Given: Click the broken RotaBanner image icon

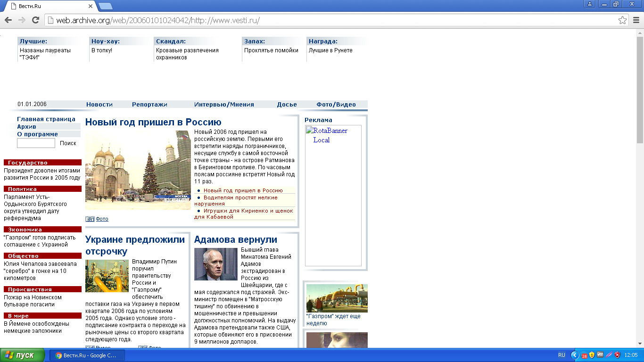Looking at the screenshot, I should click(x=309, y=131).
